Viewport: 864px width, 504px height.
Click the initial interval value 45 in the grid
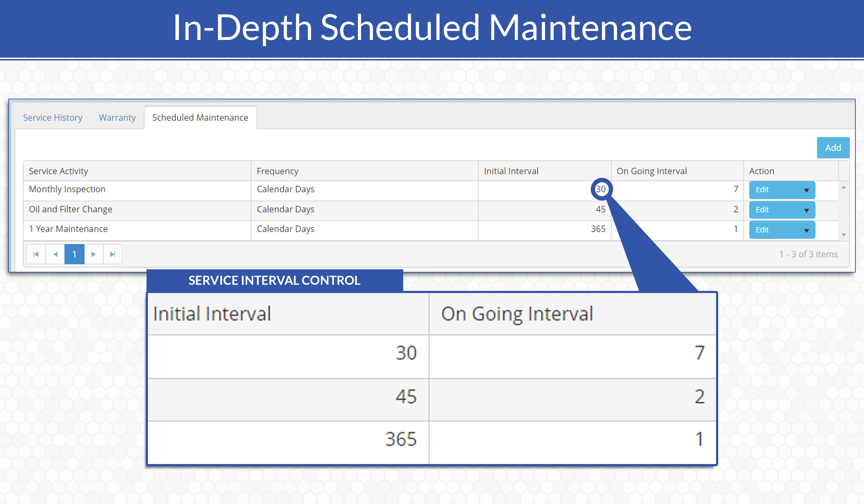pyautogui.click(x=600, y=209)
